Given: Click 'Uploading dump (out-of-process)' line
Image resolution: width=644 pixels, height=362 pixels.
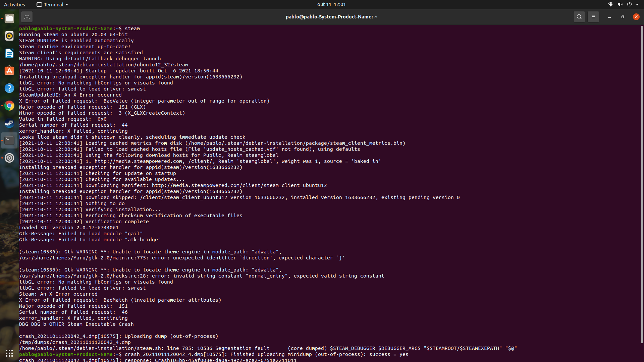Looking at the screenshot, I should pyautogui.click(x=119, y=336).
